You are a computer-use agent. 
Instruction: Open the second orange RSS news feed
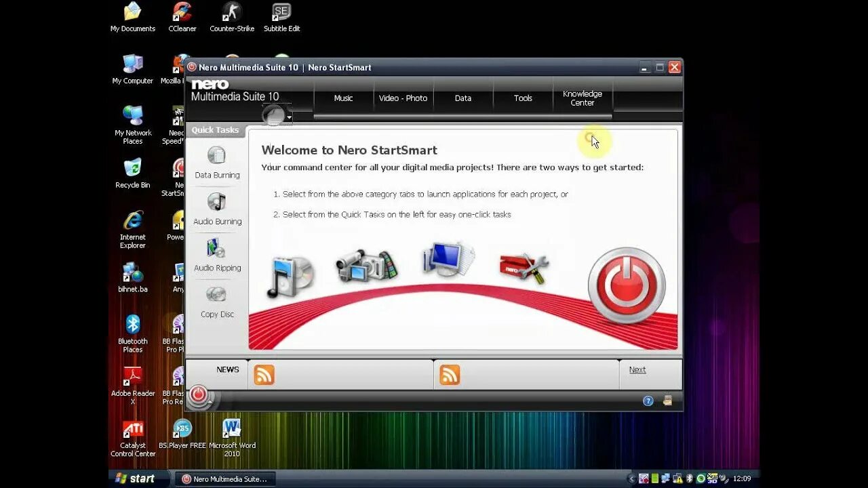[450, 375]
